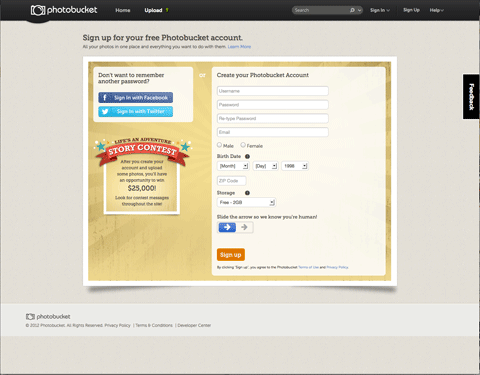Select the Male radio button

[219, 145]
